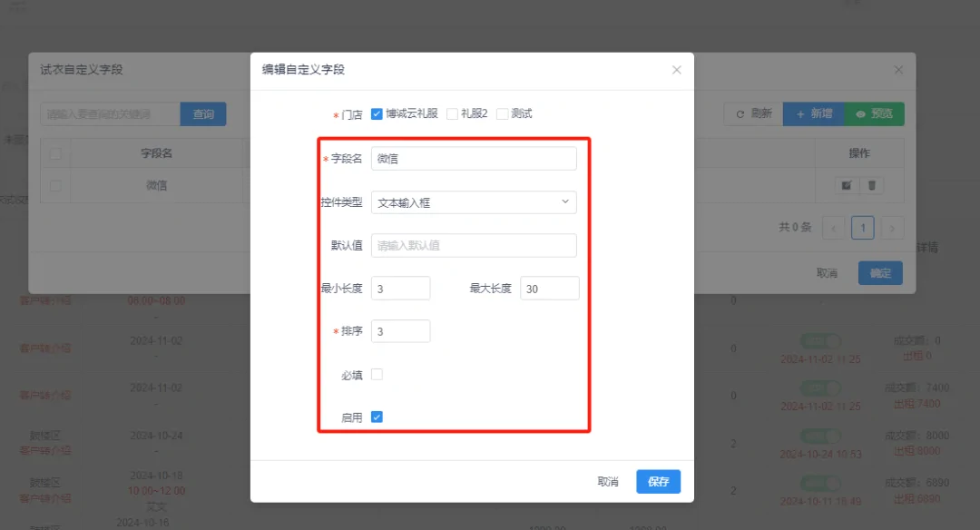The image size is (980, 530).
Task: Click the trash delete icon for 微信 row
Action: pos(871,185)
